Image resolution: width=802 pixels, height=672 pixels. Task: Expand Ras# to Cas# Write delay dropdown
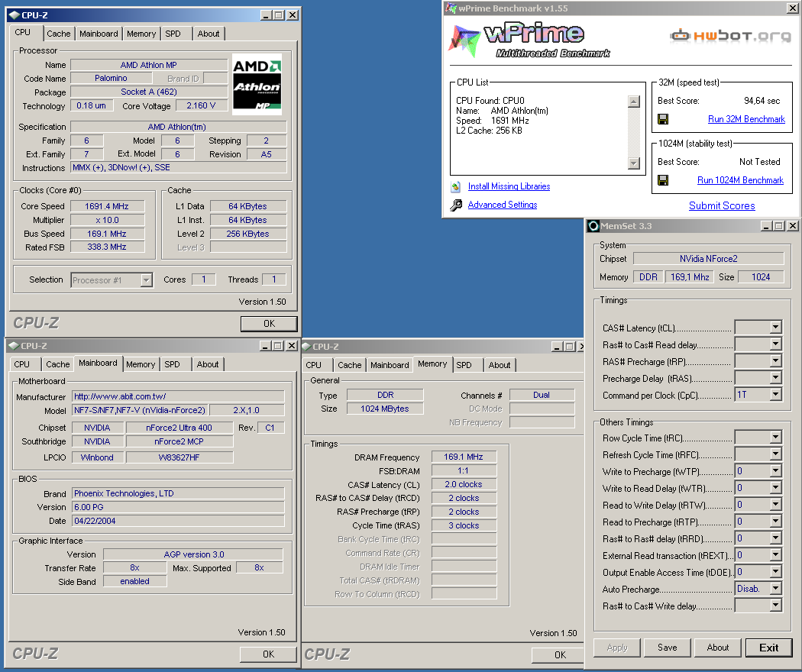pyautogui.click(x=776, y=606)
